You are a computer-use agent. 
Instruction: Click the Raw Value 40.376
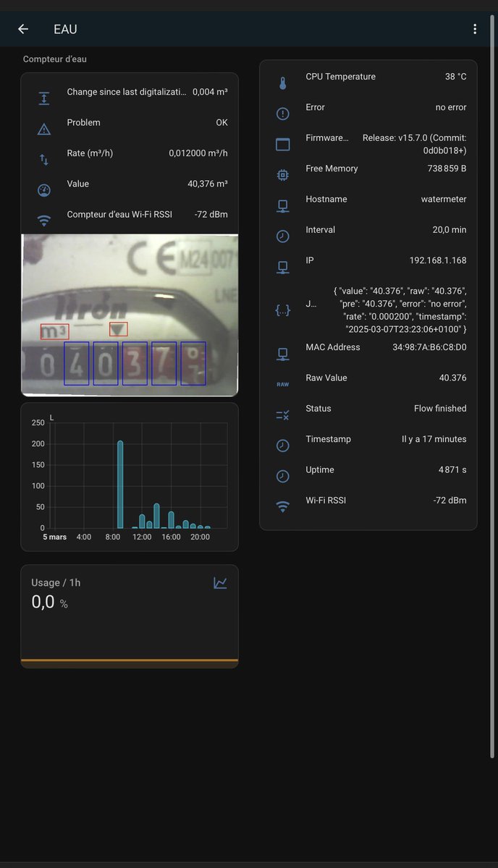point(453,378)
